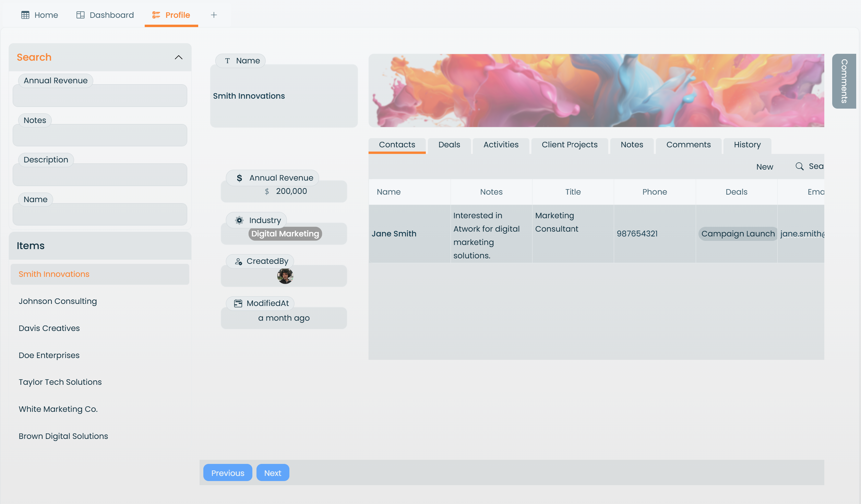Click the Jane Smith contact name
The width and height of the screenshot is (861, 504).
394,234
